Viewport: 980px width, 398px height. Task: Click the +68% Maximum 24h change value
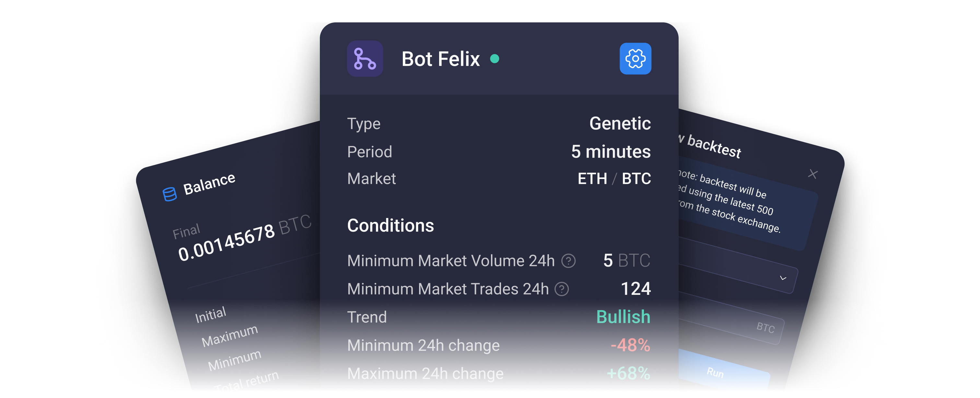[627, 374]
